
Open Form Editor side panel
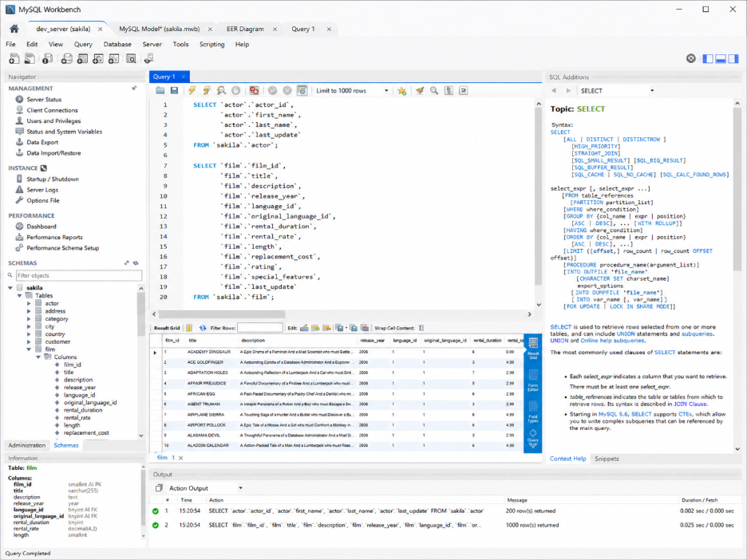click(533, 381)
